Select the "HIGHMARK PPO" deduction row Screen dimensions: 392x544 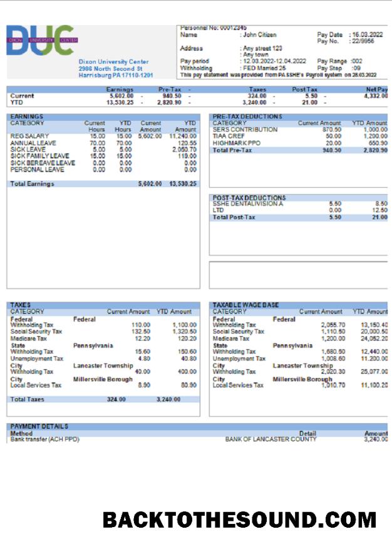click(x=236, y=143)
